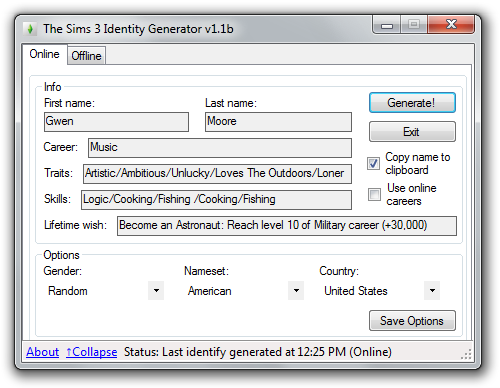The image size is (500, 388).
Task: Click the 'Copy name to clipboard' label
Action: coord(418,163)
